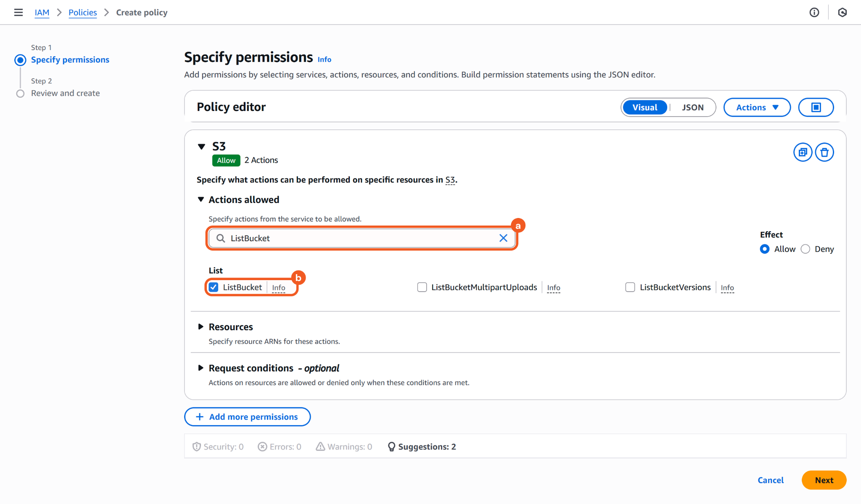The width and height of the screenshot is (861, 504).
Task: Enable the ListBucketMultipartUploads checkbox
Action: click(422, 287)
